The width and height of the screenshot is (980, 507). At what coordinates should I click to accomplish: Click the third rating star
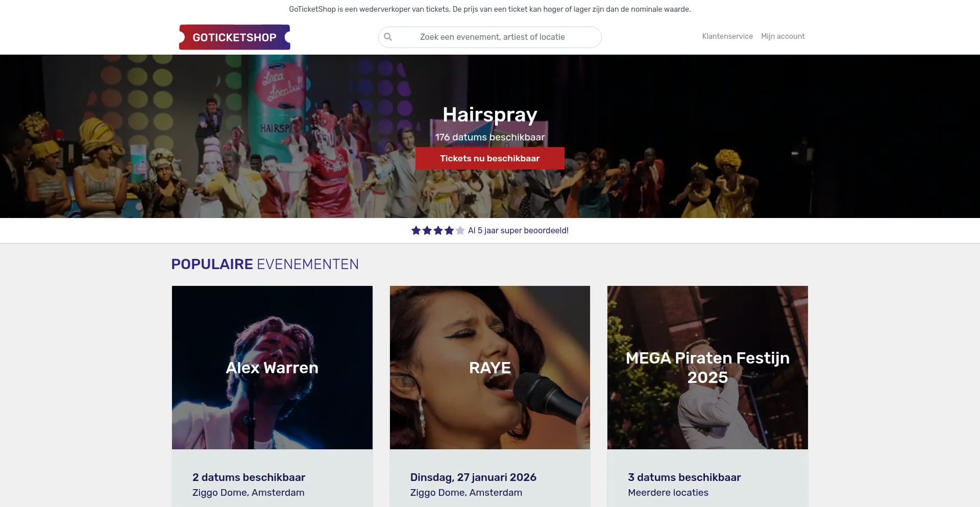click(x=438, y=231)
